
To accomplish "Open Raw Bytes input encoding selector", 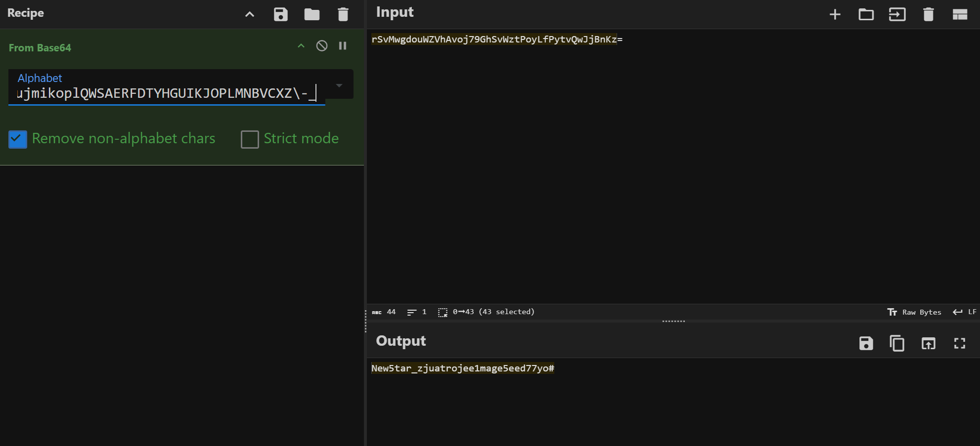I will [x=914, y=312].
